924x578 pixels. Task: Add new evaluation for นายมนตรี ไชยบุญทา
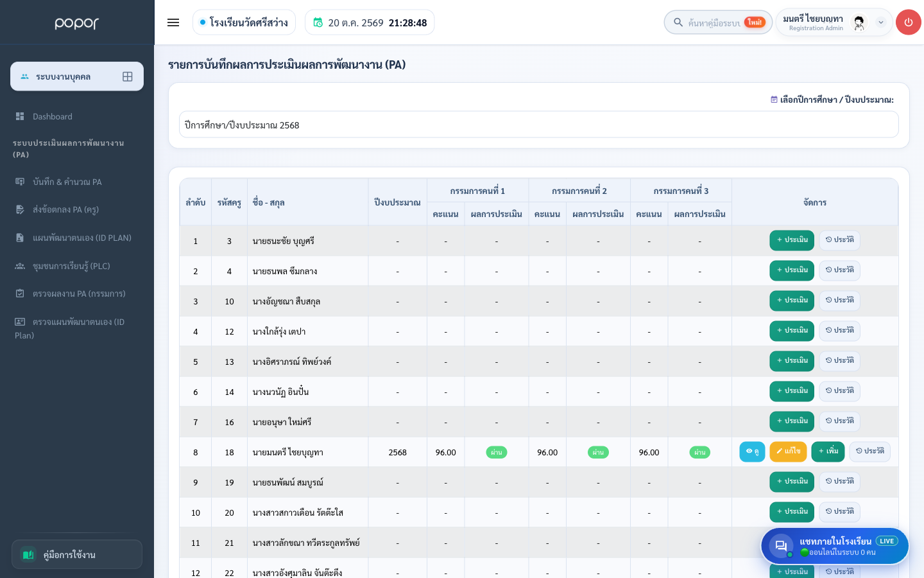pyautogui.click(x=828, y=451)
